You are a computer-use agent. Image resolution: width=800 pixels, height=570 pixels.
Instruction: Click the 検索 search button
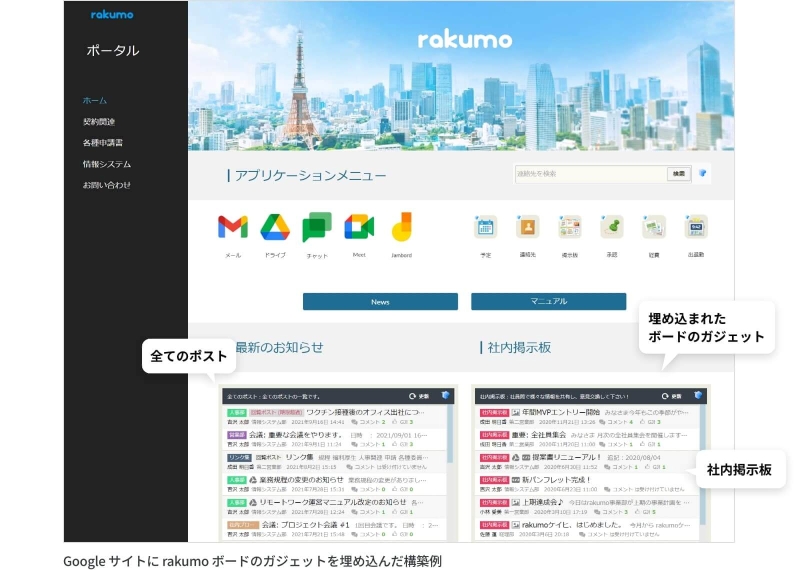tap(679, 174)
